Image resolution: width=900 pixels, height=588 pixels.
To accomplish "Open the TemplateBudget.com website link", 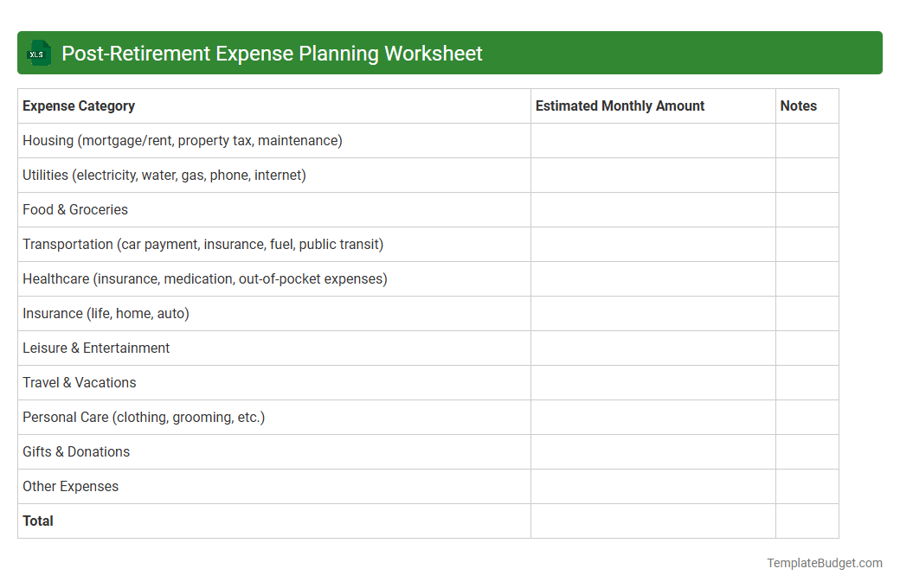I will coord(824,563).
